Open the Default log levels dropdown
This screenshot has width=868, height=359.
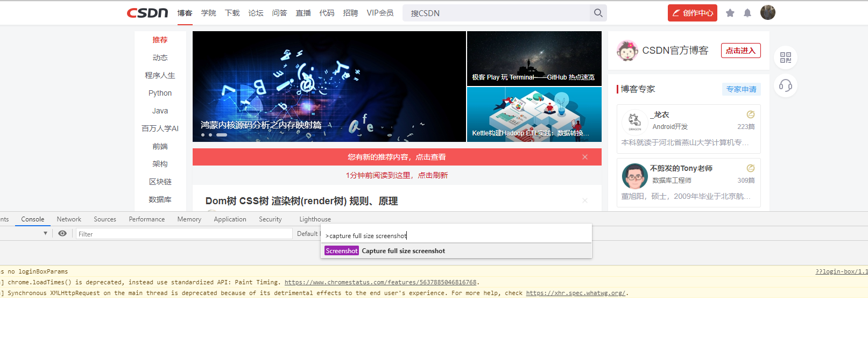point(308,234)
